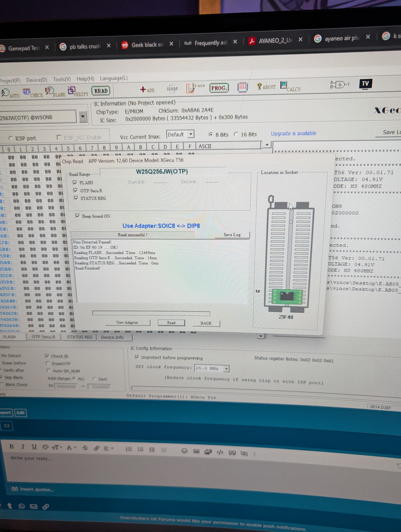Open the Device(D) menu
The height and width of the screenshot is (532, 401).
pos(37,80)
